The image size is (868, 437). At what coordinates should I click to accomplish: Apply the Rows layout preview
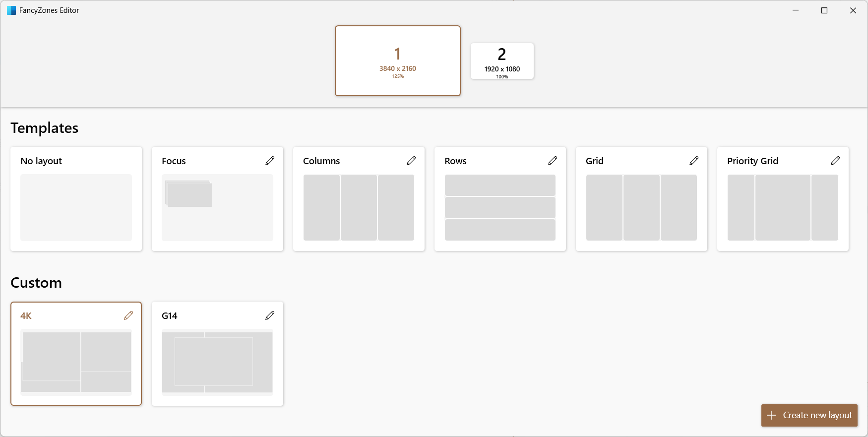pyautogui.click(x=500, y=207)
